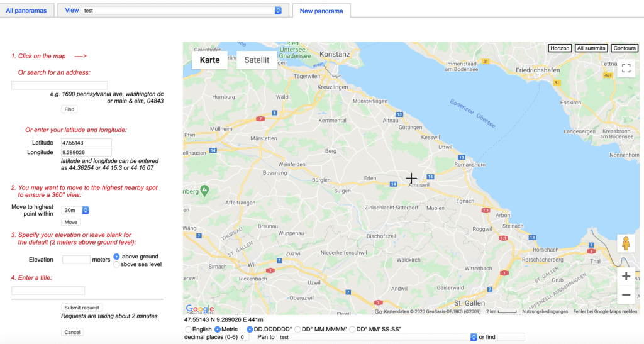Image resolution: width=644 pixels, height=344 pixels.
Task: Click the Latitude input field
Action: click(86, 143)
